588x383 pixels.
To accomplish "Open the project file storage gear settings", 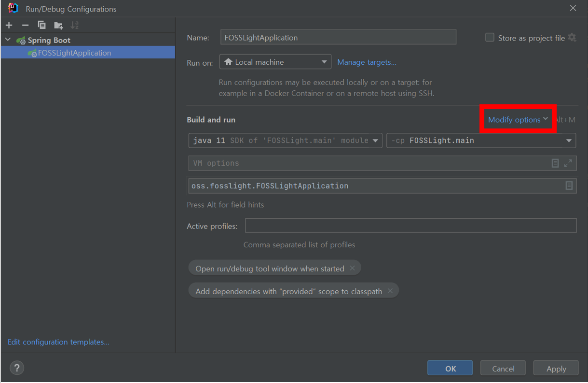I will click(x=572, y=37).
